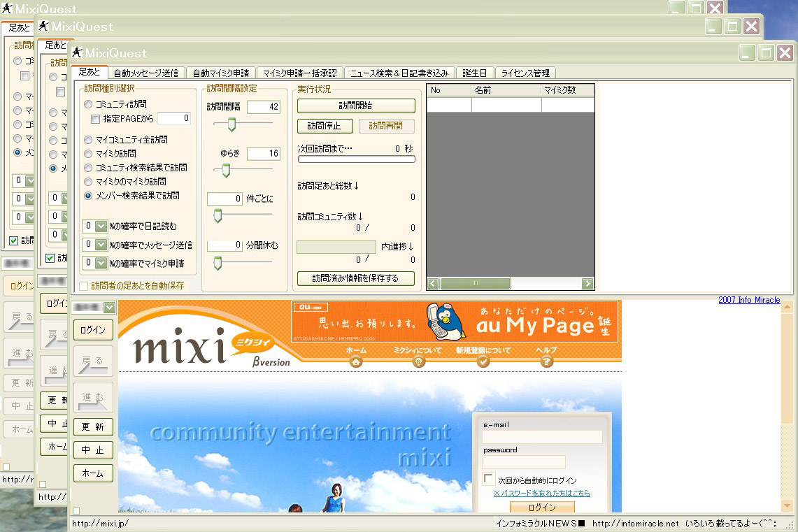The image size is (798, 532).
Task: Click the No column header
Action: pos(449,90)
